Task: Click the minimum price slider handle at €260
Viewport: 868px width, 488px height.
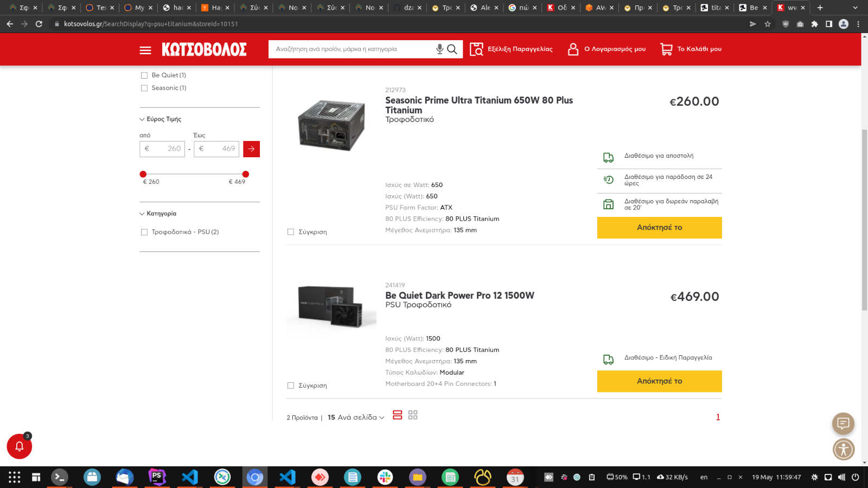Action: [x=143, y=174]
